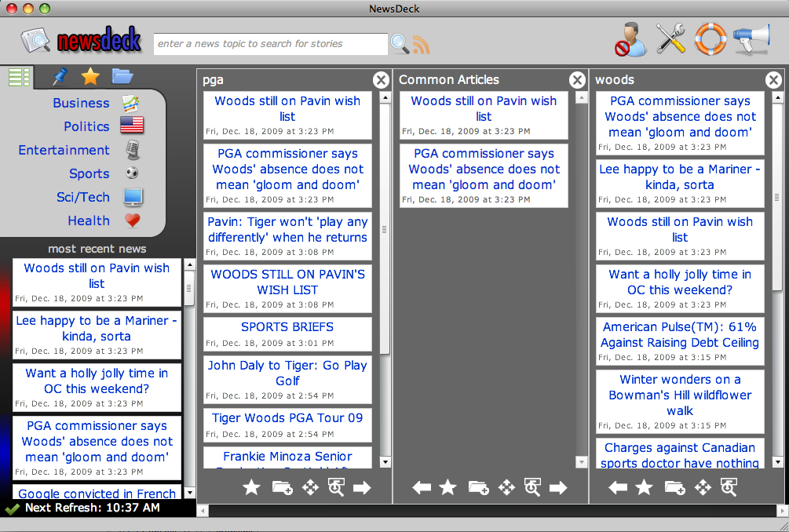Open the Sci/Tech category
Screen dimensions: 789x532
(x=83, y=197)
